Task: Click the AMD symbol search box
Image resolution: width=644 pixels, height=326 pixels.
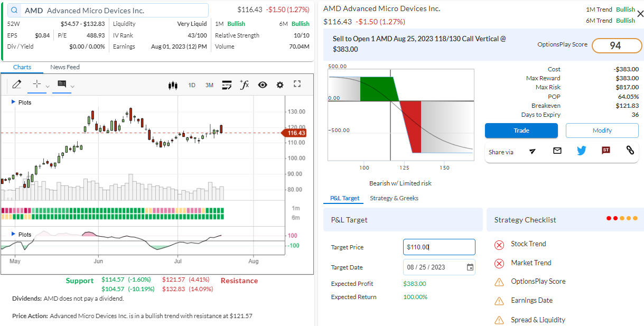Action: (108, 11)
